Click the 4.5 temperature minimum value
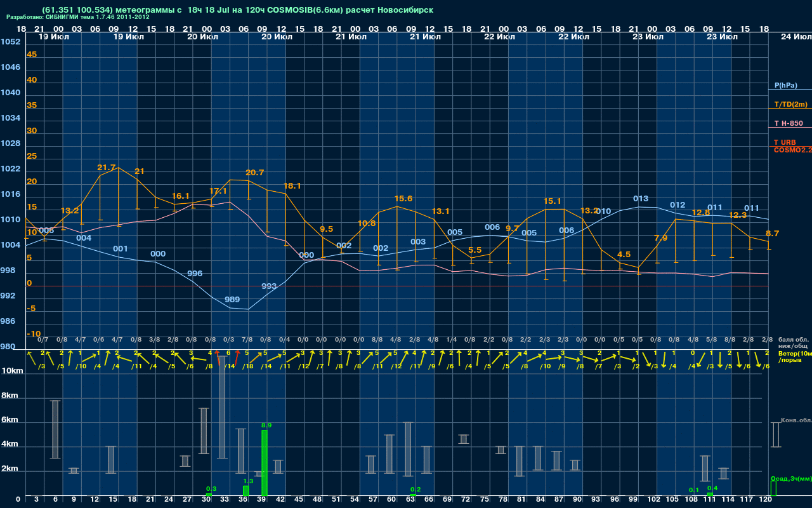 (x=624, y=255)
